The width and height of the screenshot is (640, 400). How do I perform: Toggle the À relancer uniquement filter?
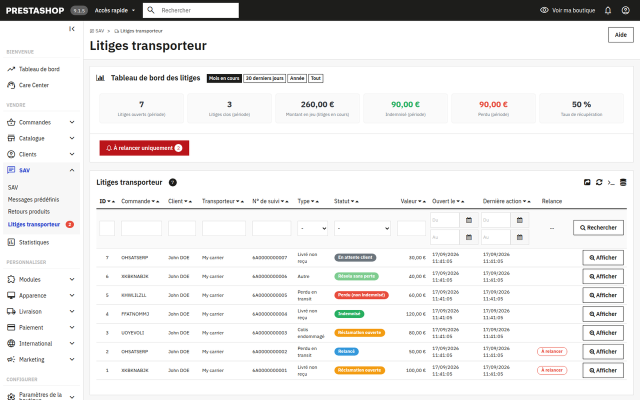(x=144, y=148)
